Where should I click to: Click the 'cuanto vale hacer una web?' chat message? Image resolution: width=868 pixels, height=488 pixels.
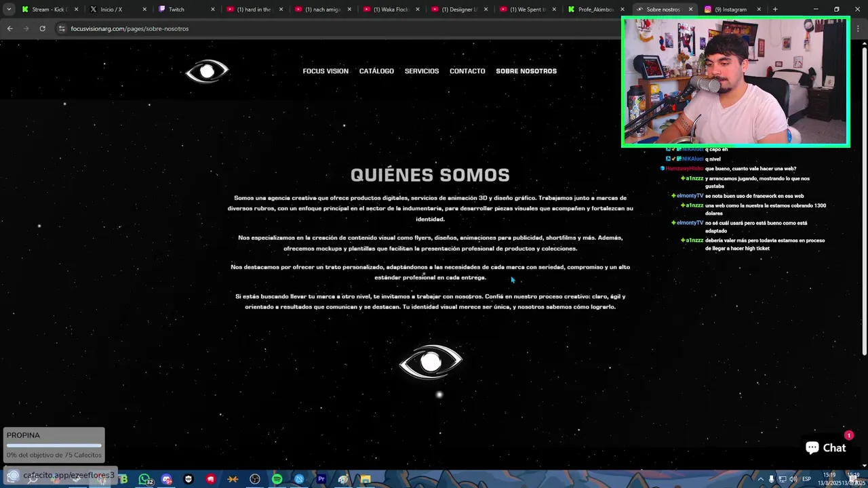pyautogui.click(x=728, y=169)
